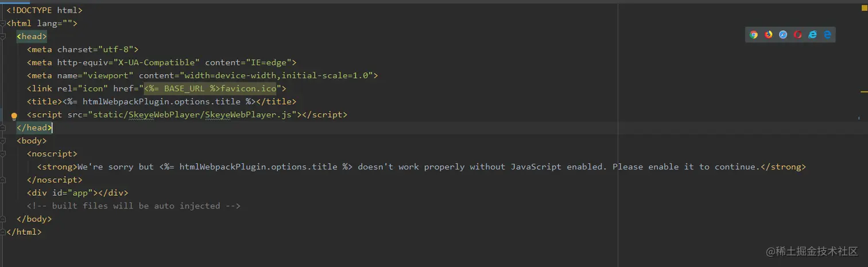Click the "We're sorry but" text
Viewport: 868px width, 267px height.
click(x=115, y=167)
